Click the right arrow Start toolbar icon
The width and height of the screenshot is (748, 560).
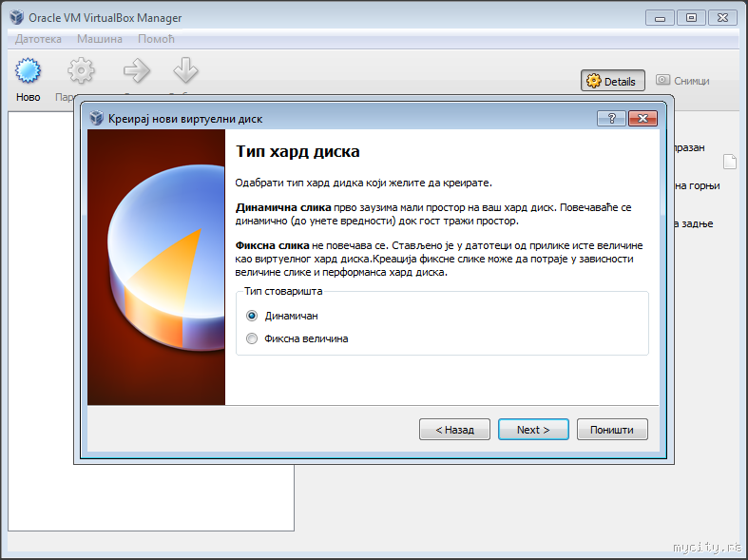pos(137,70)
